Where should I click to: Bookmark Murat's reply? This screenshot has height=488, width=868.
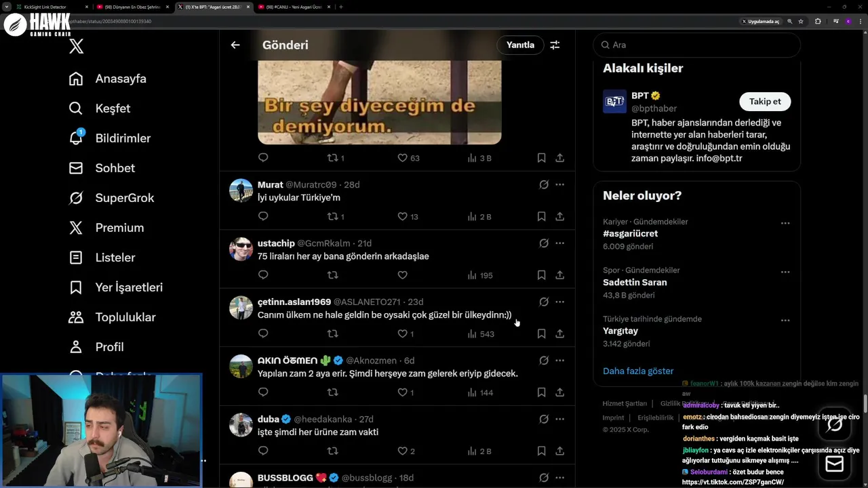[x=541, y=216]
